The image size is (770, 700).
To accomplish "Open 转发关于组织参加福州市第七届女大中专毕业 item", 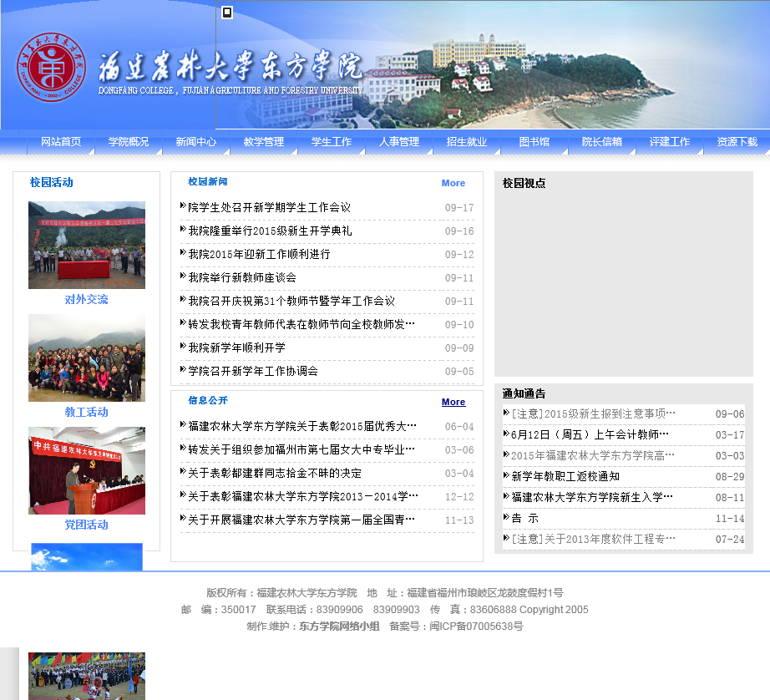I will tap(301, 450).
